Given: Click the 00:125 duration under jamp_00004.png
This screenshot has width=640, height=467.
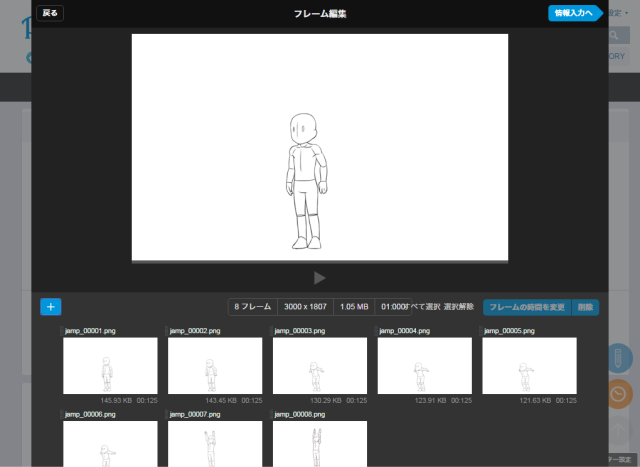Looking at the screenshot, I should pos(461,400).
